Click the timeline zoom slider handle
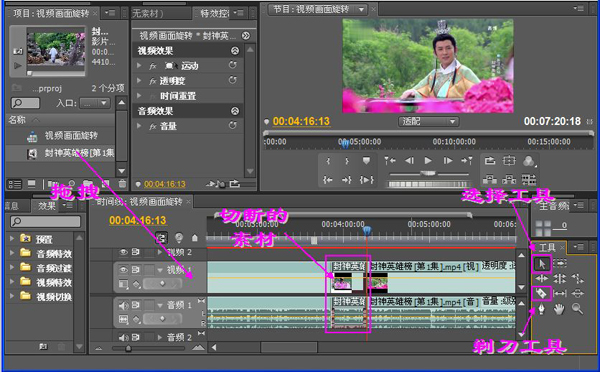The width and height of the screenshot is (600, 372). 128,348
